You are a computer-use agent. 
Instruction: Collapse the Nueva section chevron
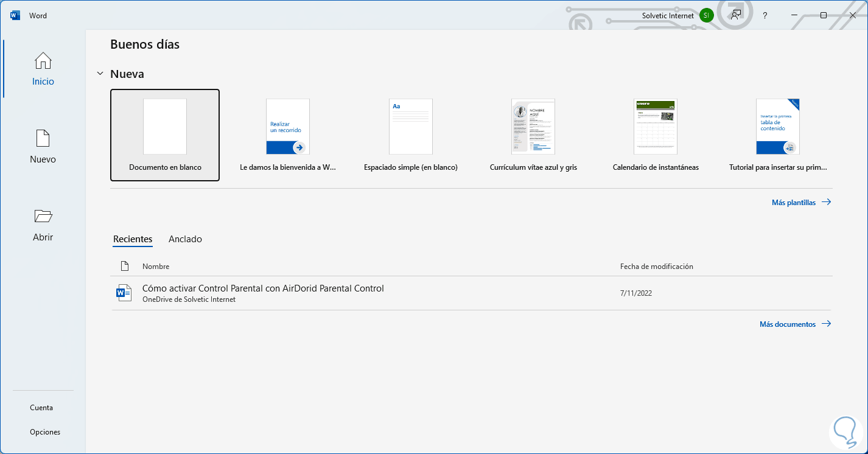point(100,74)
